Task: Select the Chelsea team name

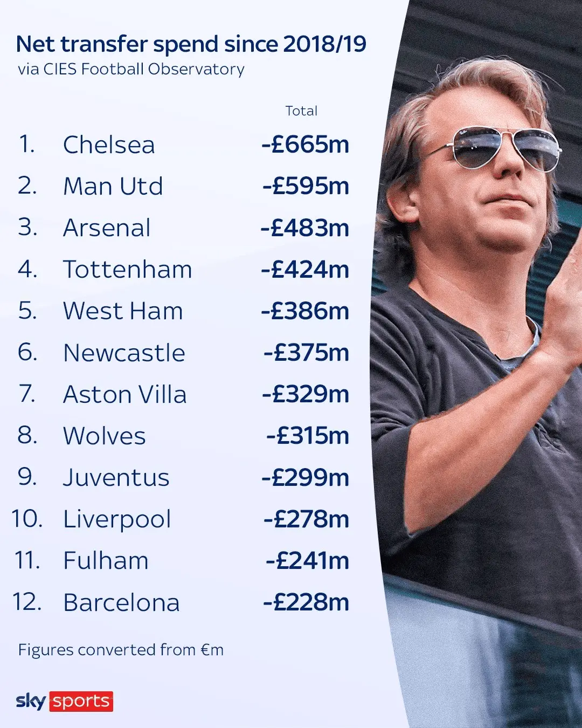Action: [109, 145]
